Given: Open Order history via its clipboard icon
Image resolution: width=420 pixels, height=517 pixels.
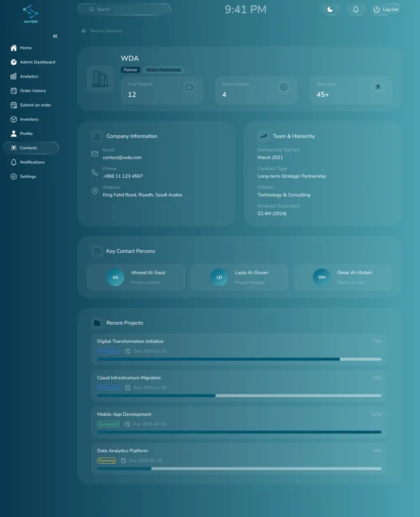Looking at the screenshot, I should coord(13,90).
